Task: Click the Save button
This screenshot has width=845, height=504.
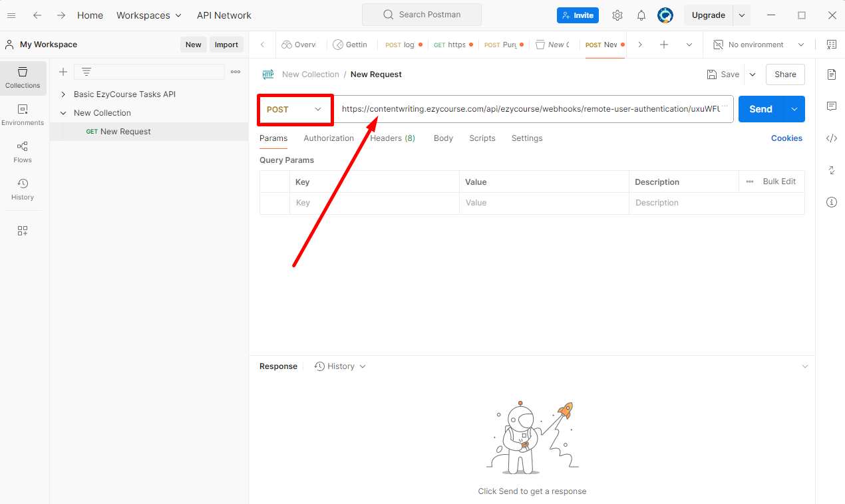Action: pos(723,74)
